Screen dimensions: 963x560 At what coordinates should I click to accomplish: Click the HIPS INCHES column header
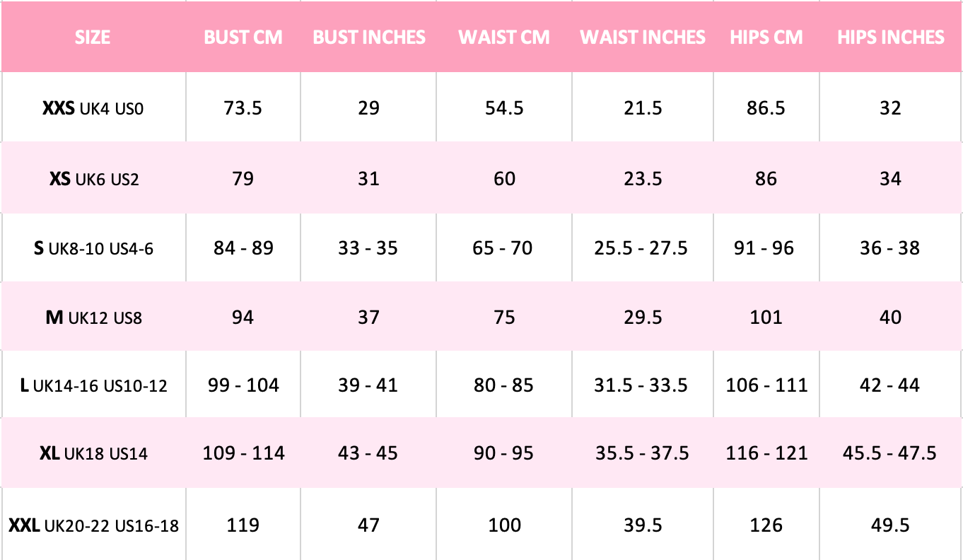pos(891,37)
